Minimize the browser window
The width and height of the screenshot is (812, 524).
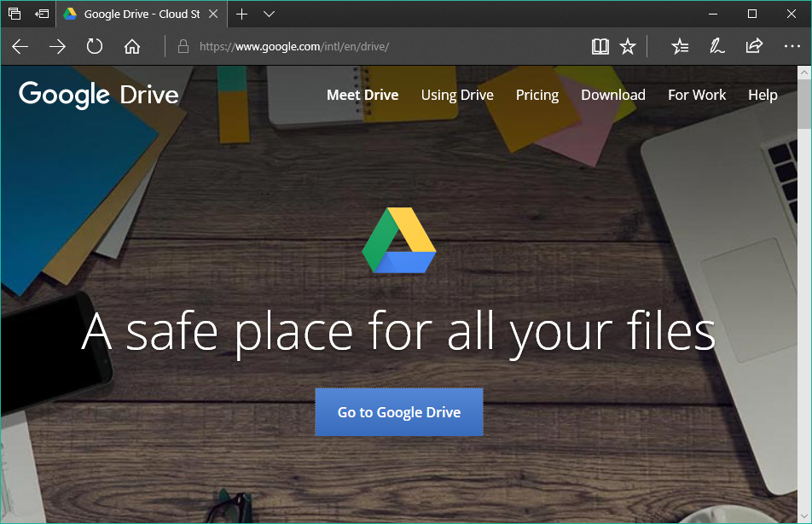(713, 14)
